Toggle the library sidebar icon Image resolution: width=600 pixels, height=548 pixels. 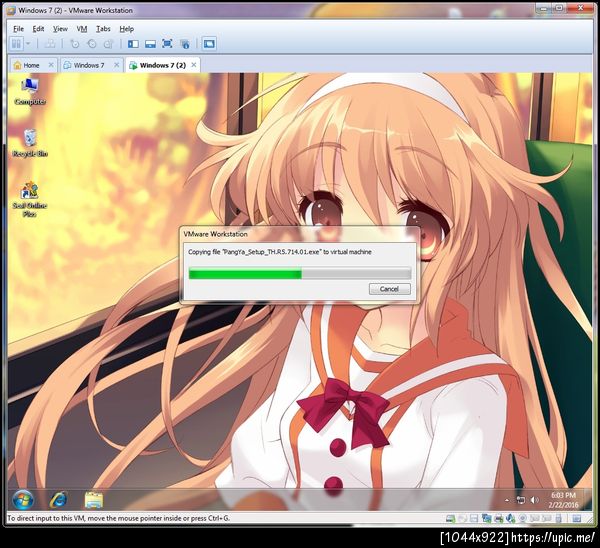tap(133, 44)
